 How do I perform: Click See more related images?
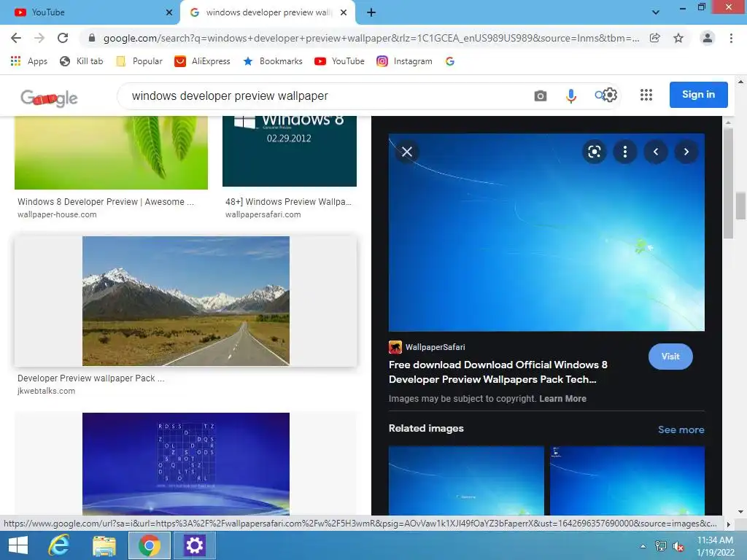click(x=681, y=429)
